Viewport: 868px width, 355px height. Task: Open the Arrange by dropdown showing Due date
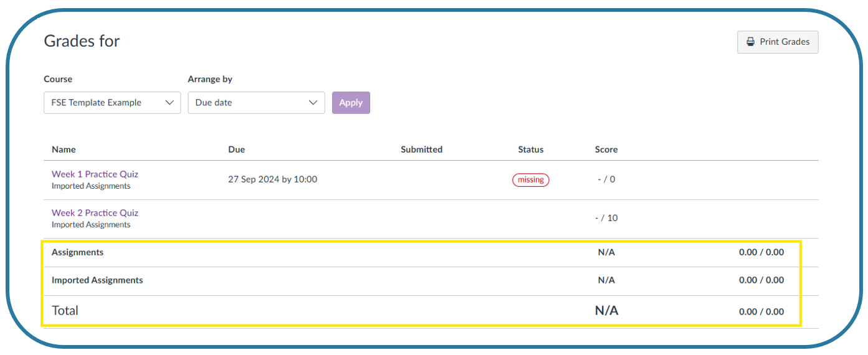(x=249, y=103)
